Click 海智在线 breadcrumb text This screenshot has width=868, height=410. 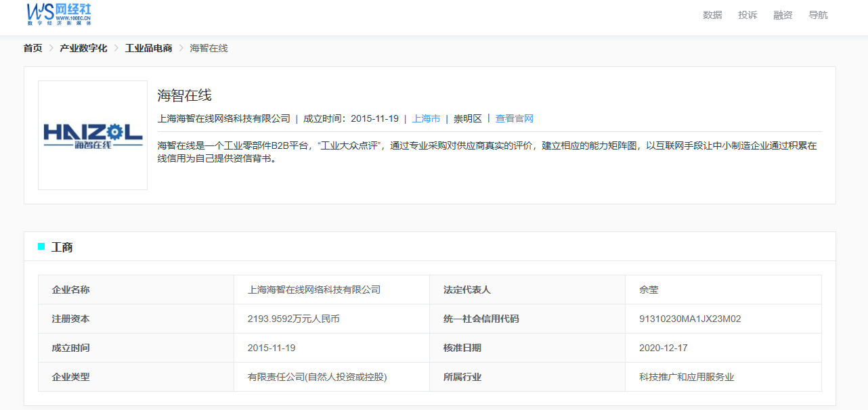[x=209, y=48]
